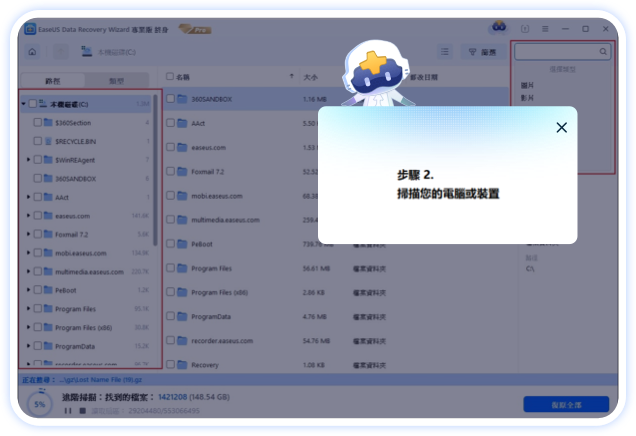Close the step 2 tutorial popup
This screenshot has width=636, height=436.
(x=561, y=127)
